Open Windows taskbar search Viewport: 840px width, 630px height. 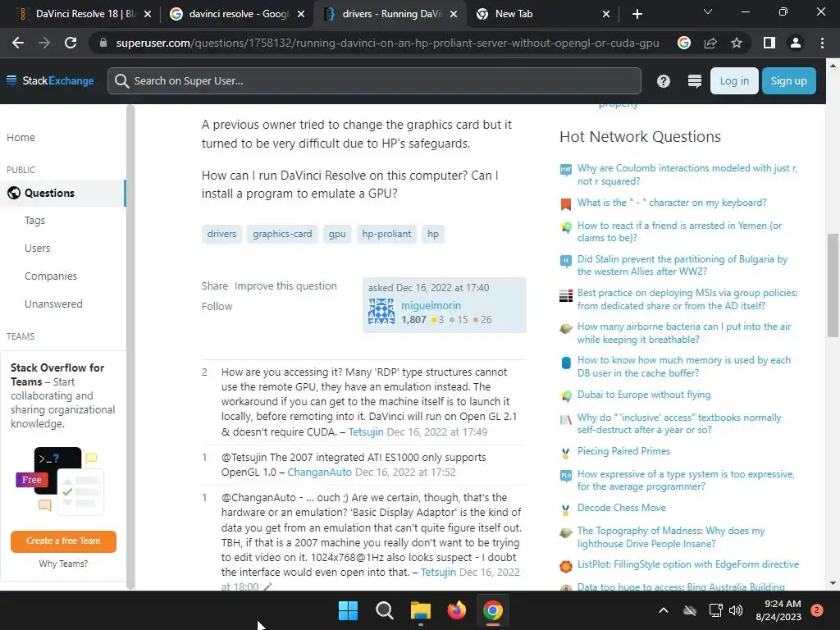[384, 610]
